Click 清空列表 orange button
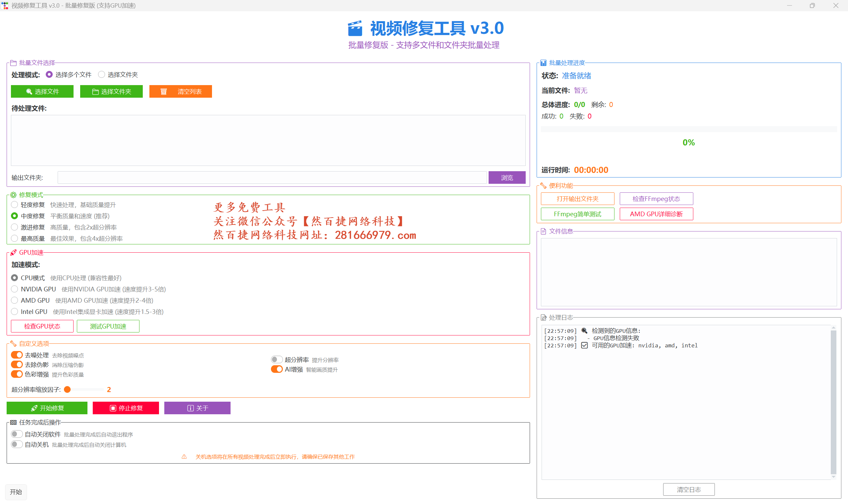The width and height of the screenshot is (848, 504). coord(181,91)
